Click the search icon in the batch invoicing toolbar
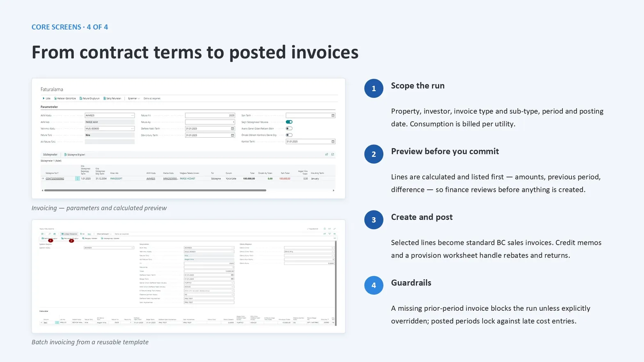Screen dimensions: 644x362 coord(50,234)
